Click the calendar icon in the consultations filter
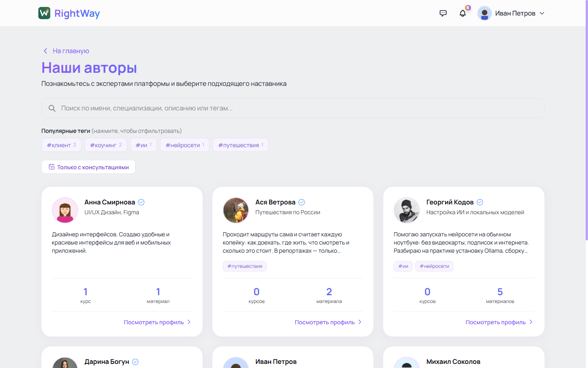 (52, 167)
